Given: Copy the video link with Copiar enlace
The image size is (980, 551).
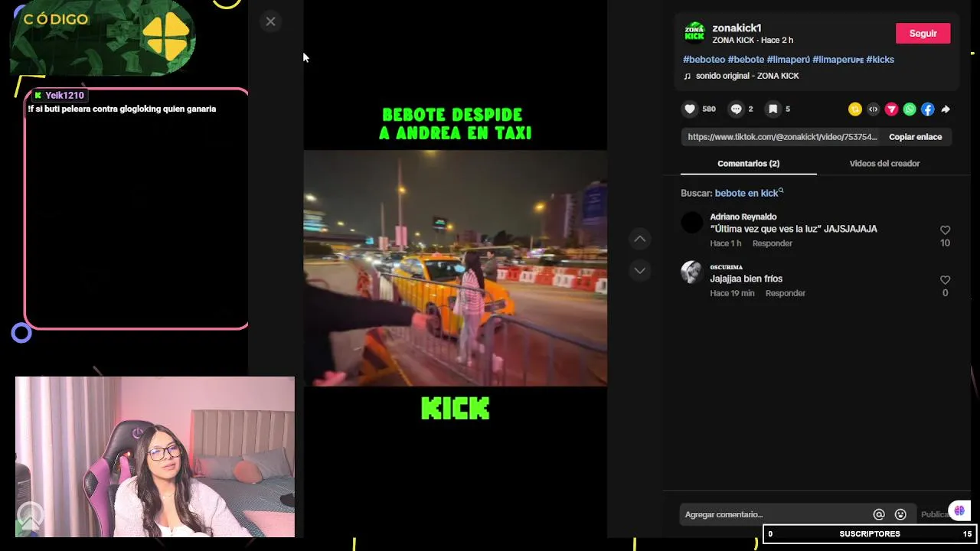Looking at the screenshot, I should click(915, 137).
